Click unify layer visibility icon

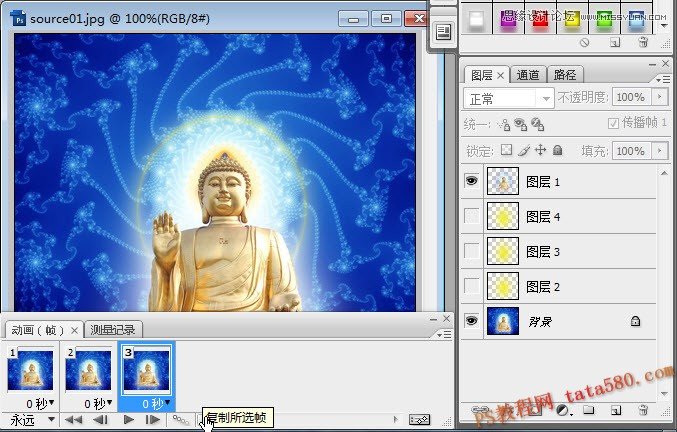(520, 124)
